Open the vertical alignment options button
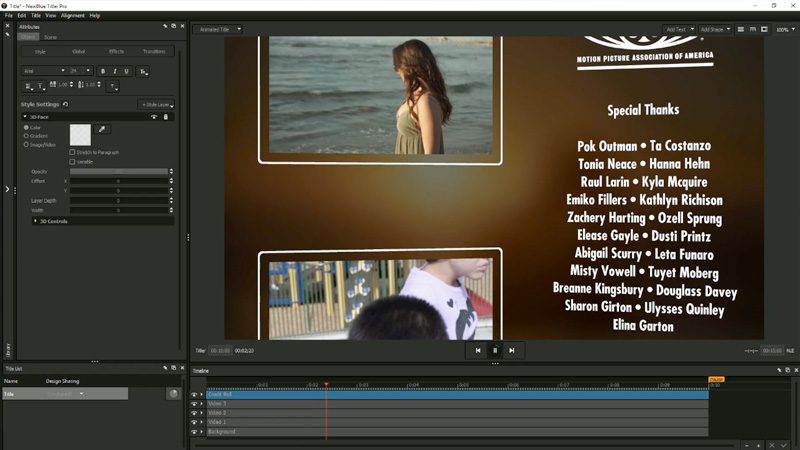 (41, 86)
